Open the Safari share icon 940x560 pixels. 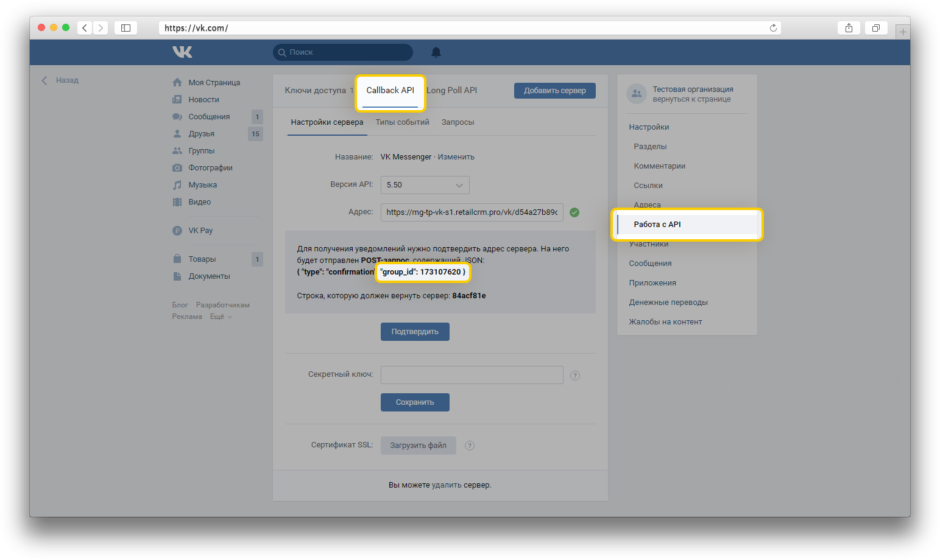coord(849,28)
